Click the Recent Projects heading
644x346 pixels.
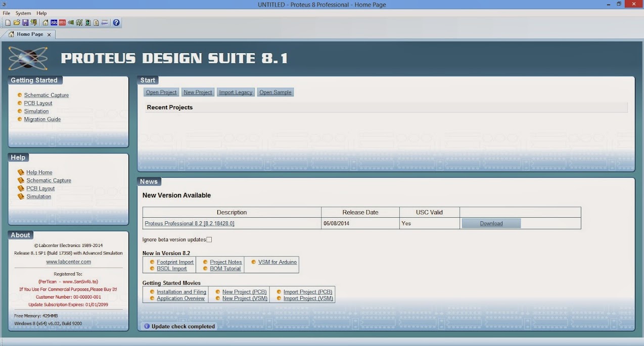coord(170,108)
